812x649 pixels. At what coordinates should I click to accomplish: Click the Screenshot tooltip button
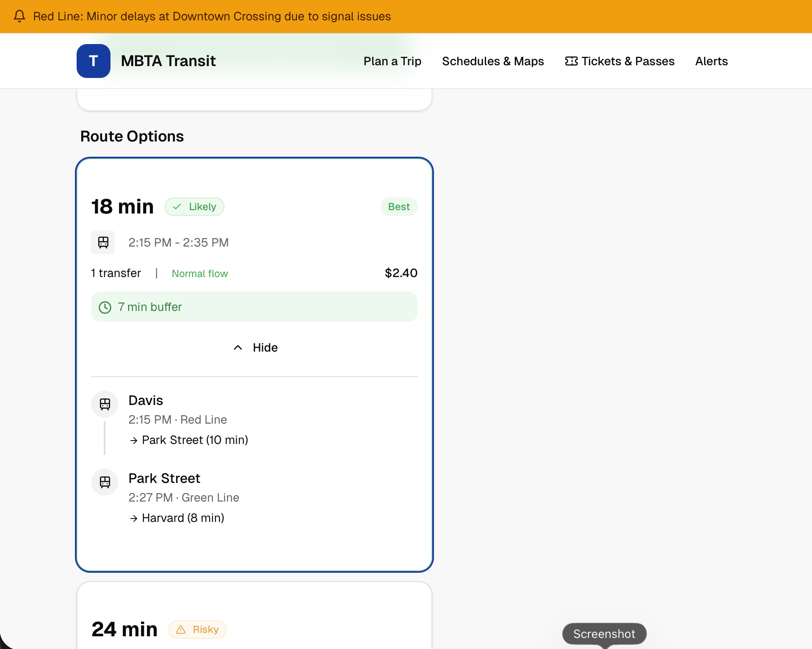pyautogui.click(x=604, y=634)
